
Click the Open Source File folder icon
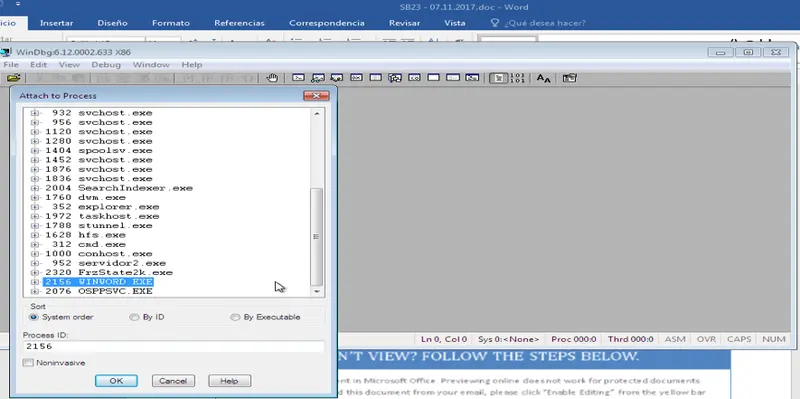14,78
